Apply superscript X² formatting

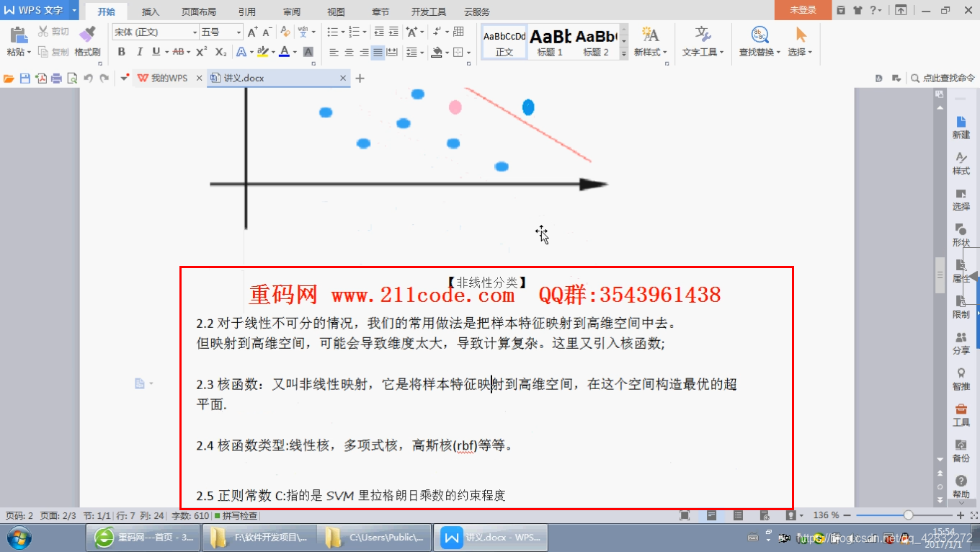[x=202, y=52]
